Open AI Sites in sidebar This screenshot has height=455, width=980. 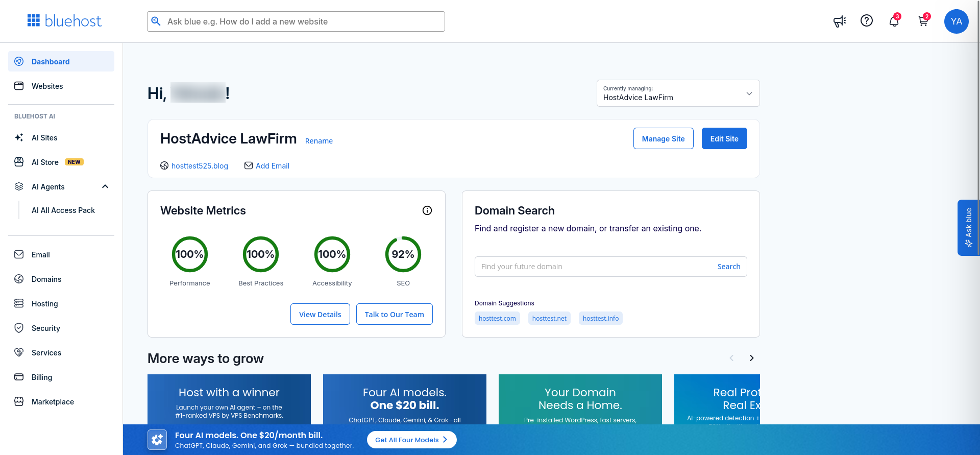point(61,137)
